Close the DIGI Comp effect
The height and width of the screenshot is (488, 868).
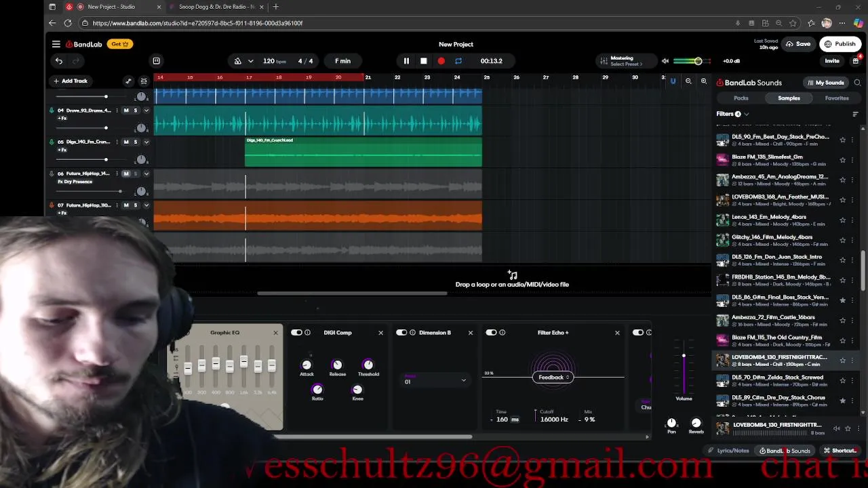[380, 333]
